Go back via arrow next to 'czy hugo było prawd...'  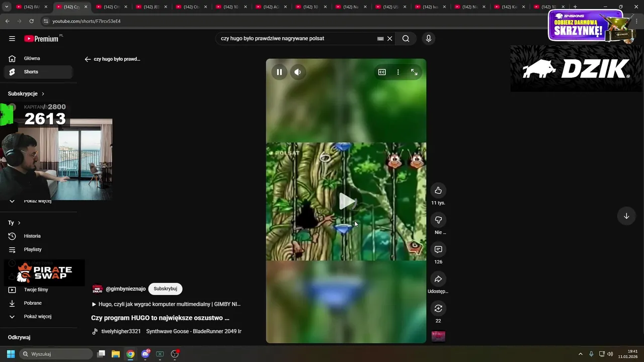[x=88, y=59]
